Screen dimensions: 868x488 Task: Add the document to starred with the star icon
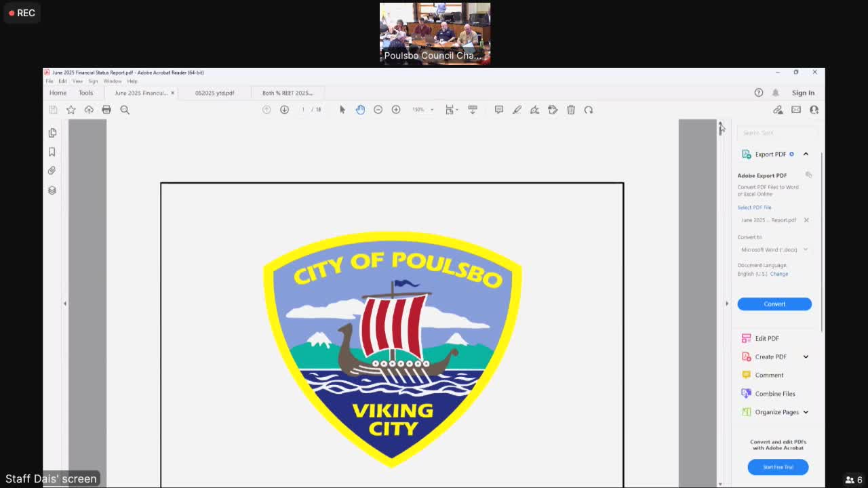tap(71, 110)
